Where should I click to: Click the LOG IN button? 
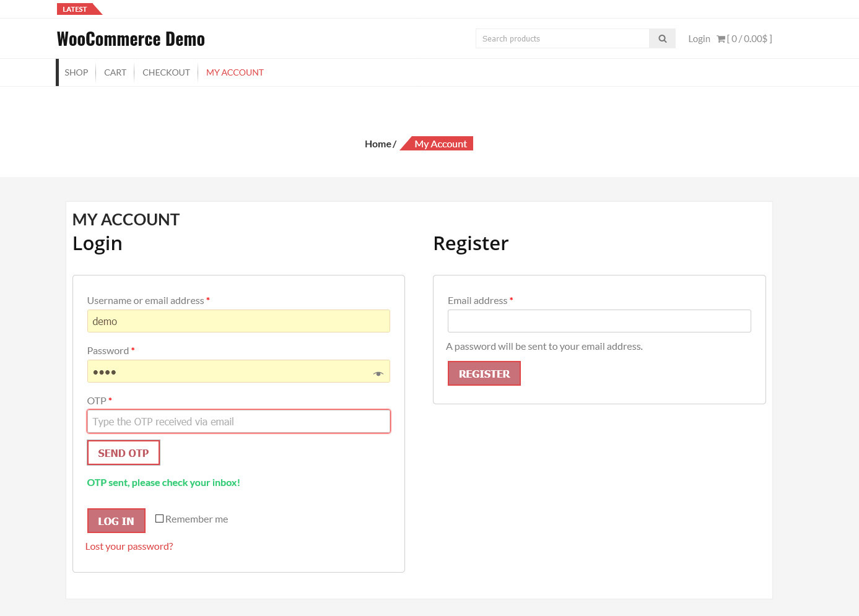tap(116, 521)
